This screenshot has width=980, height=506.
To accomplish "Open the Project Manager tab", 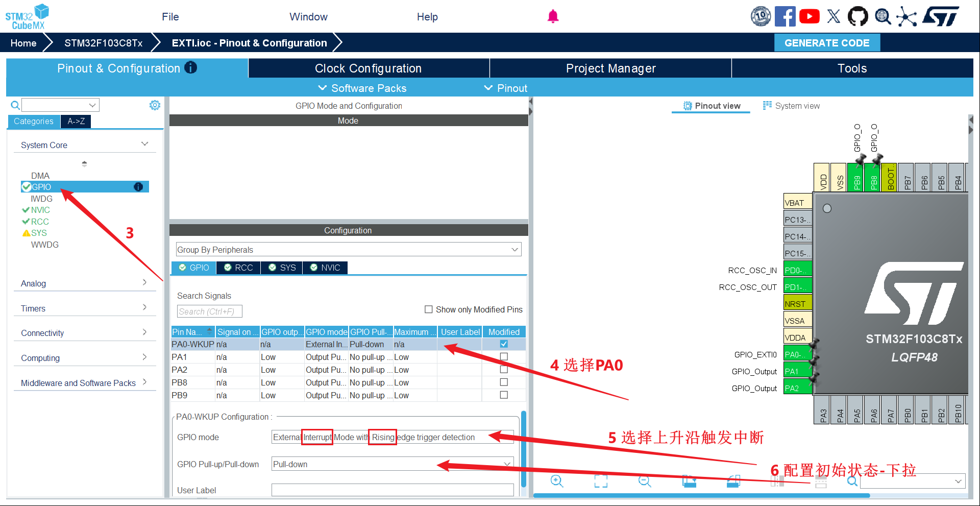I will 610,68.
